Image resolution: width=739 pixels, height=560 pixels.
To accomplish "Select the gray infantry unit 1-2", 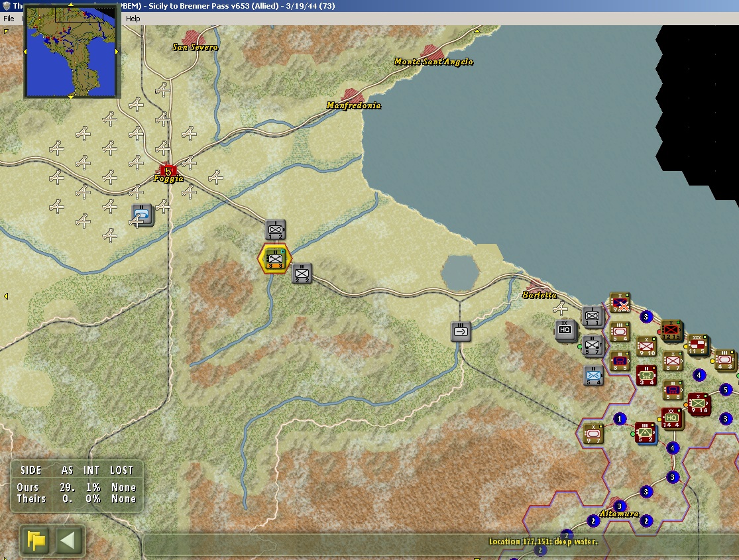I will click(275, 230).
